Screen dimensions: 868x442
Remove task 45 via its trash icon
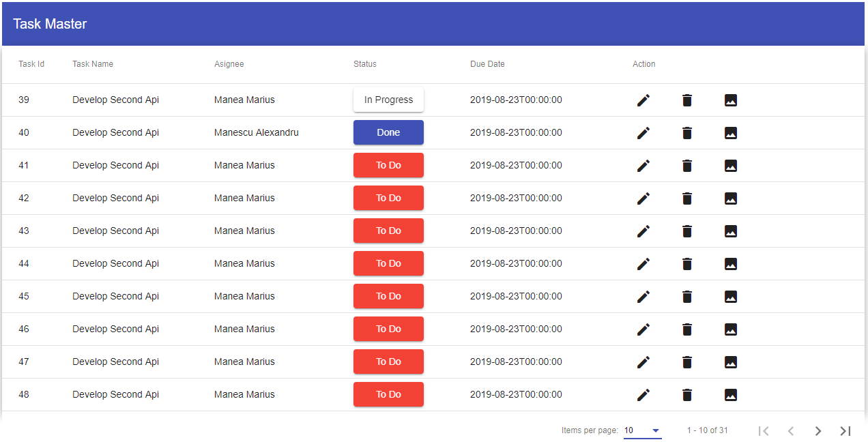click(x=686, y=296)
